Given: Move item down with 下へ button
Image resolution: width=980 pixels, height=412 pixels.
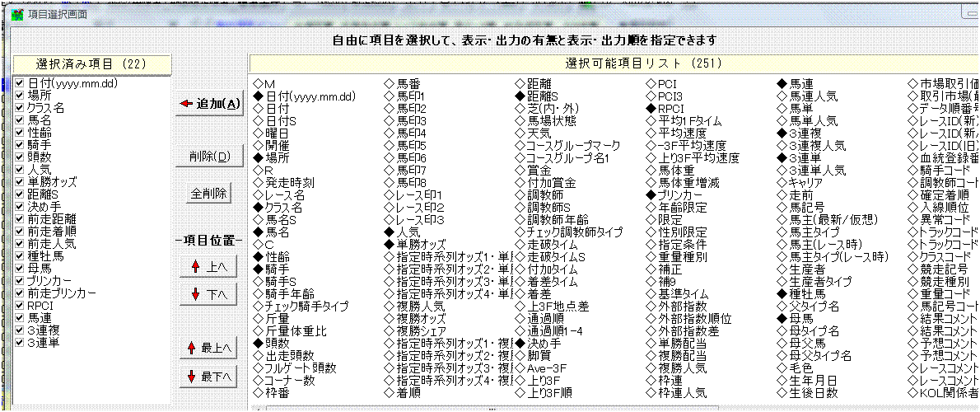Looking at the screenshot, I should [x=209, y=294].
